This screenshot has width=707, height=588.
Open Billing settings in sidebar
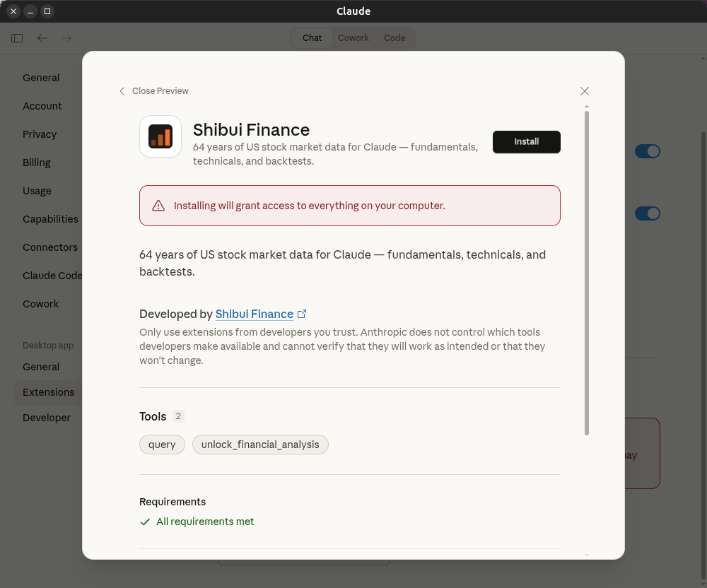(x=37, y=163)
